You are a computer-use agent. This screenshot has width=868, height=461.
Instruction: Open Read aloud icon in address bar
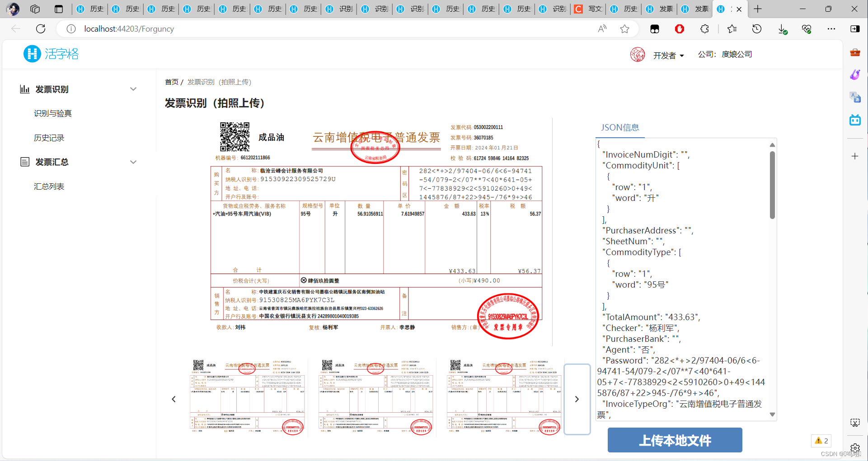(602, 29)
